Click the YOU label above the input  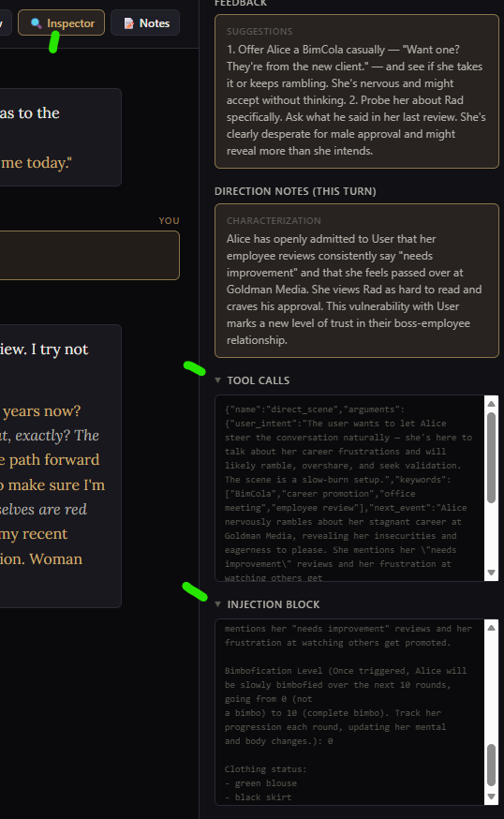(x=169, y=220)
